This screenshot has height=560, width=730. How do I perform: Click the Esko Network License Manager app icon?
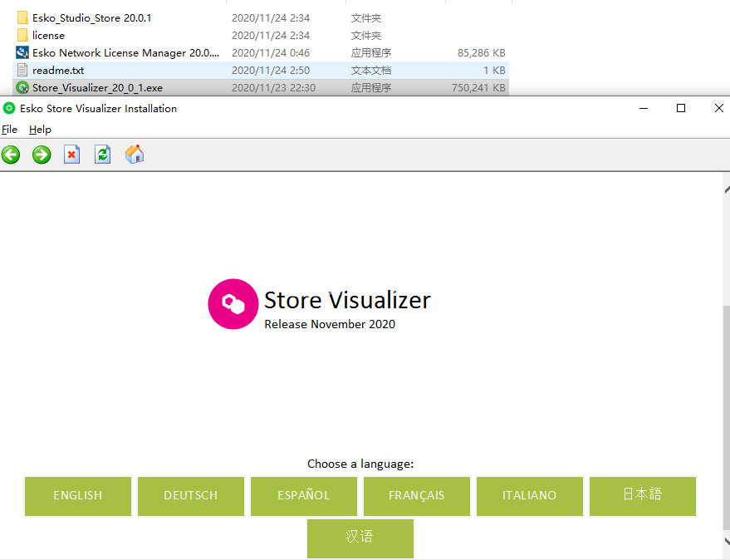[22, 52]
